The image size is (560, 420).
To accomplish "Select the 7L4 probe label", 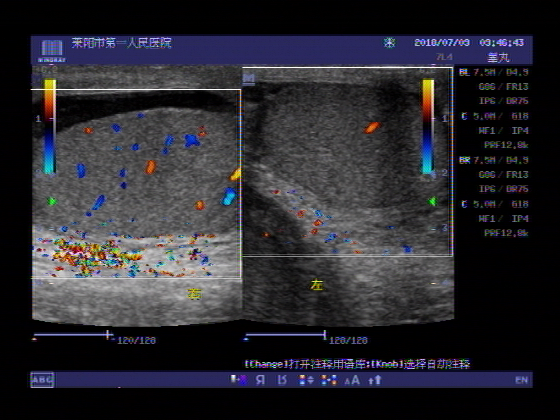I will 444,57.
